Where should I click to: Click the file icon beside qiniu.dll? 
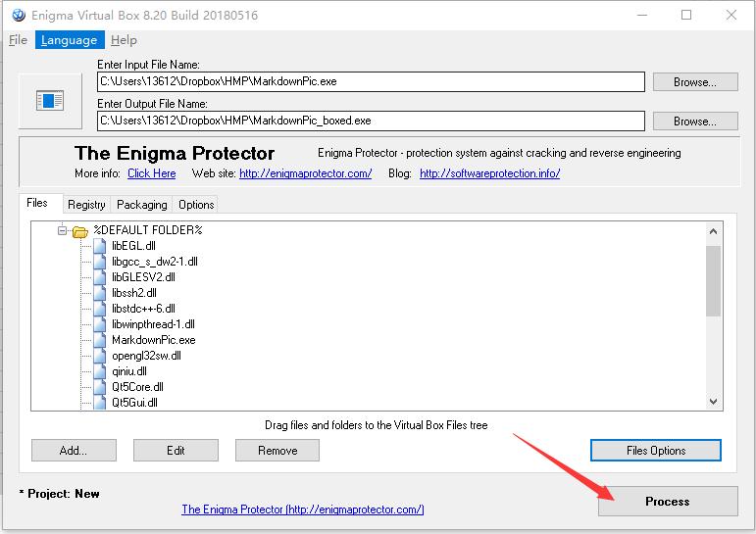[100, 371]
